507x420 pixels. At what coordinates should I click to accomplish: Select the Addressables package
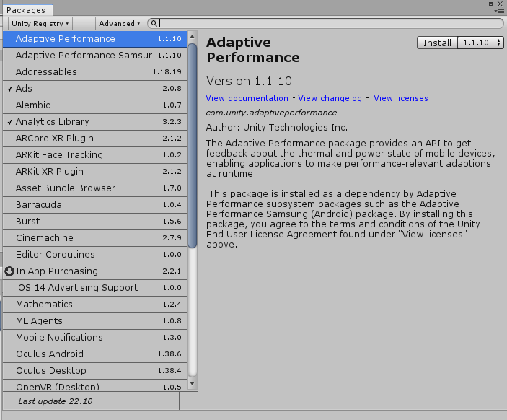(x=94, y=72)
